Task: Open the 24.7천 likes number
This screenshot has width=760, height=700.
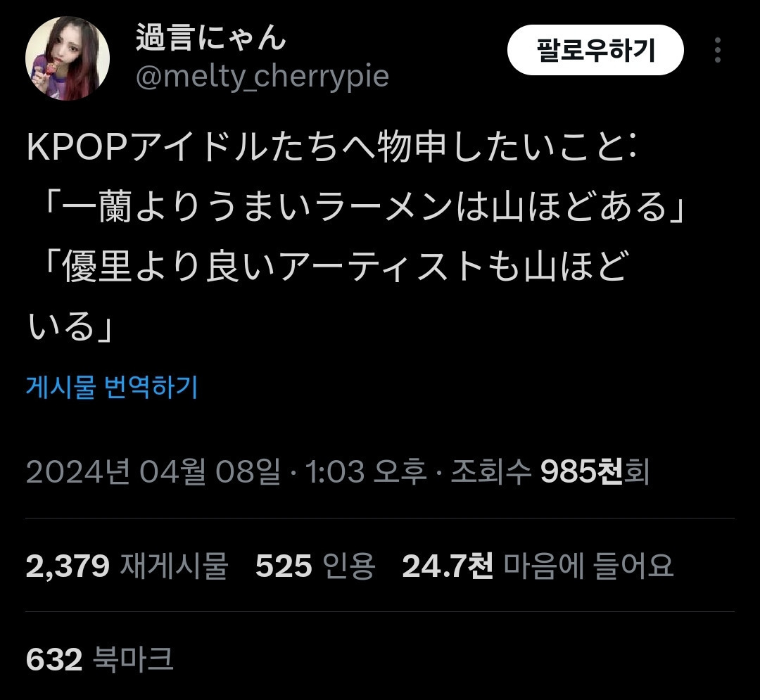Action: tap(448, 566)
